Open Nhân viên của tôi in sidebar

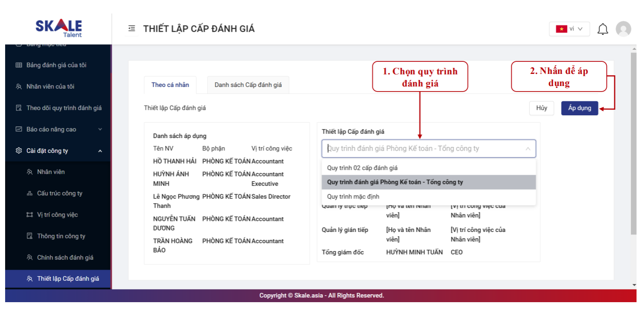coord(50,86)
